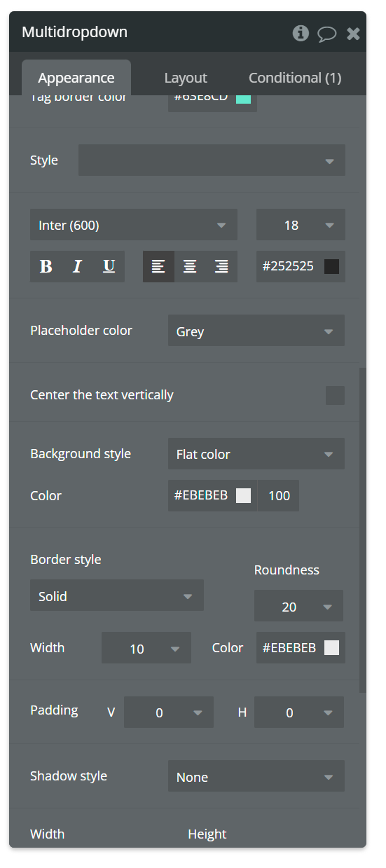Align text to the center
Viewport: 386px width, 868px height.
pos(190,266)
